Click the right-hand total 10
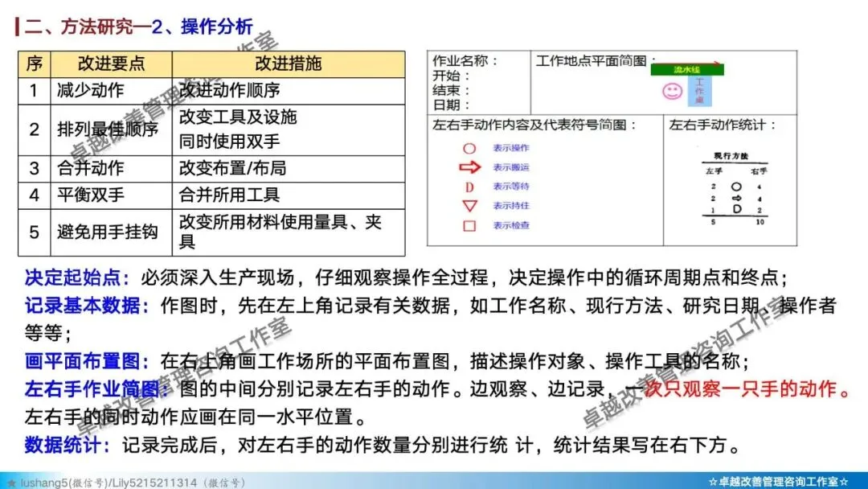868x489 pixels. [x=759, y=221]
